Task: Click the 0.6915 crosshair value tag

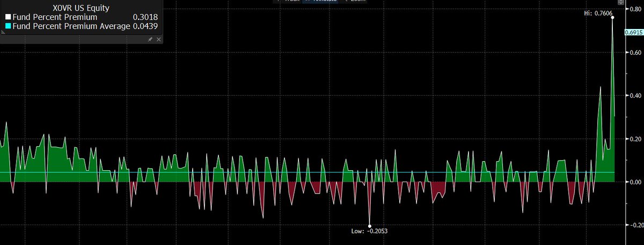Action: pyautogui.click(x=634, y=33)
